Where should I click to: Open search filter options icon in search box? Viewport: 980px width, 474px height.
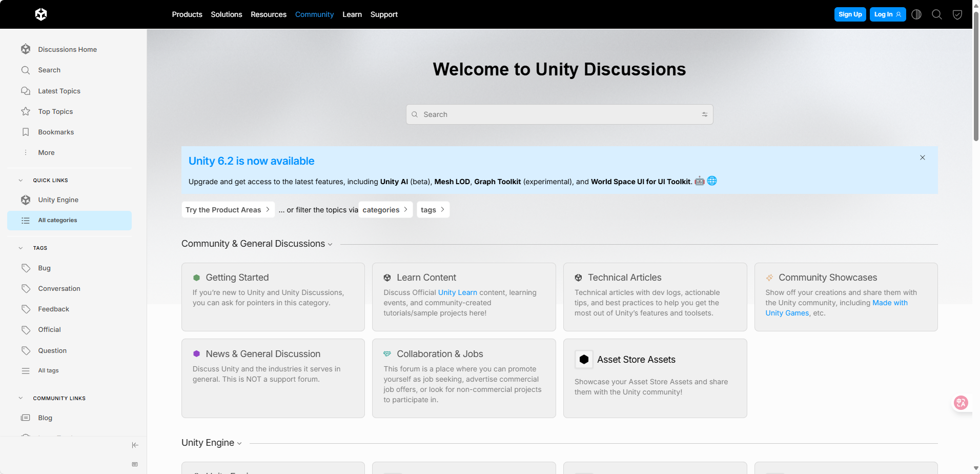(705, 114)
